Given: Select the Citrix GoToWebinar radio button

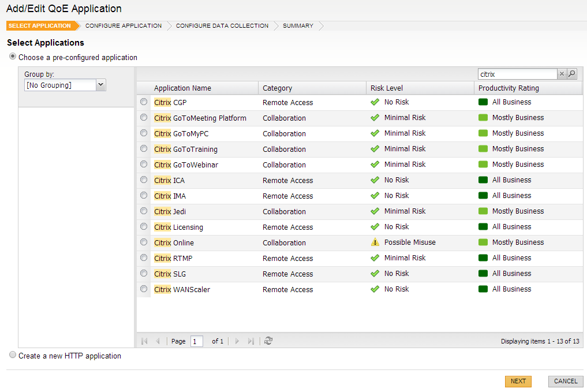Looking at the screenshot, I should coord(144,165).
